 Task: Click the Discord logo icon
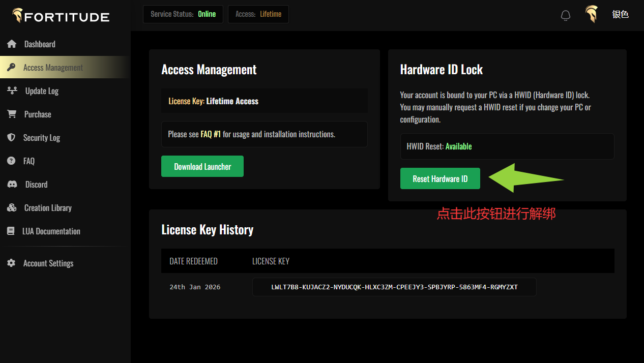point(12,184)
